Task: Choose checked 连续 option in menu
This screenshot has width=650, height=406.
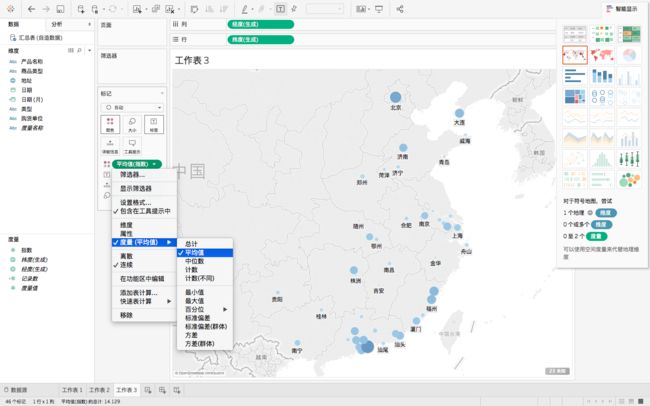Action: [x=126, y=265]
